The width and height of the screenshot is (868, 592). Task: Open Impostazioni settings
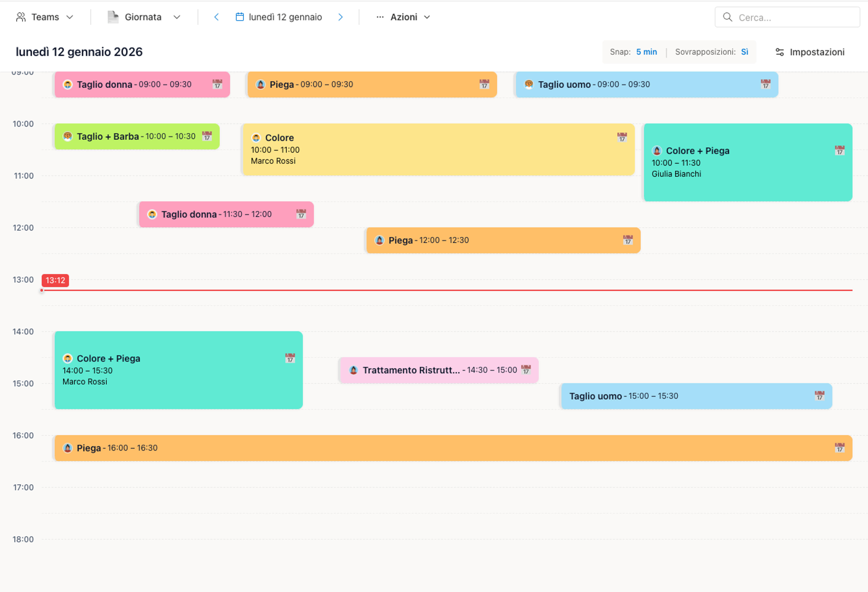coord(810,52)
